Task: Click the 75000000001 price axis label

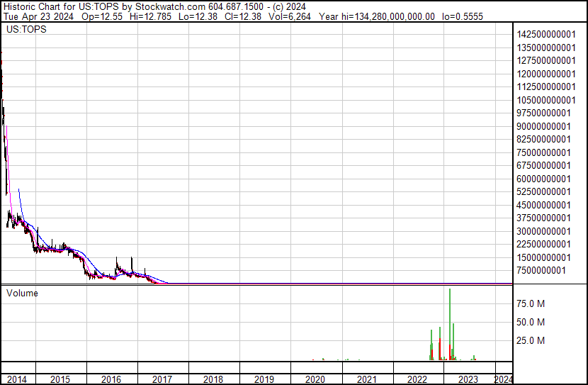Action: (x=546, y=152)
